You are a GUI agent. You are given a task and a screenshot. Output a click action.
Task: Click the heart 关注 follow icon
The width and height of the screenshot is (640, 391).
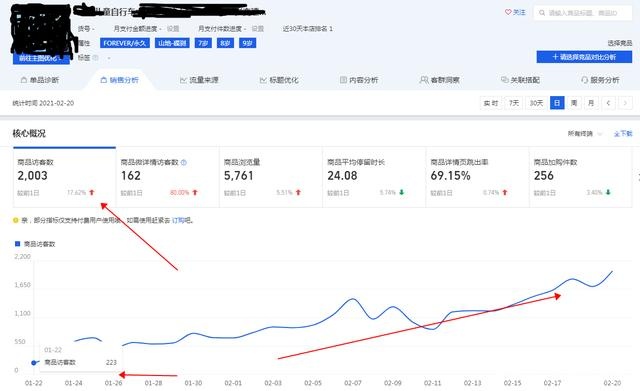(508, 12)
